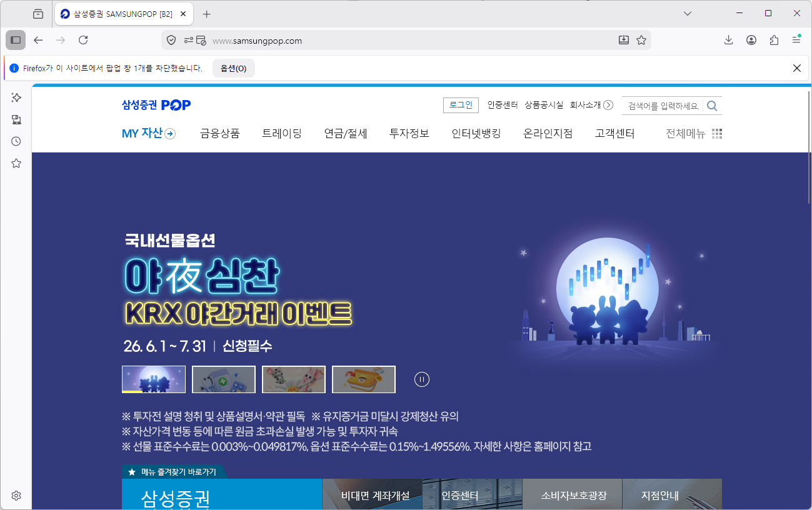Image resolution: width=812 pixels, height=510 pixels.
Task: Open Firefox View recent browsing icon
Action: click(38, 14)
